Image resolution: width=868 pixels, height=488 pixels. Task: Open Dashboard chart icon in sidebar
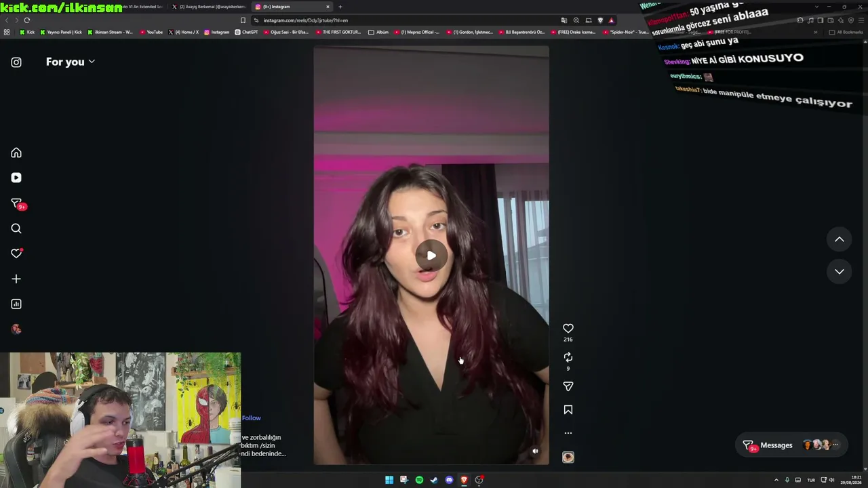16,304
